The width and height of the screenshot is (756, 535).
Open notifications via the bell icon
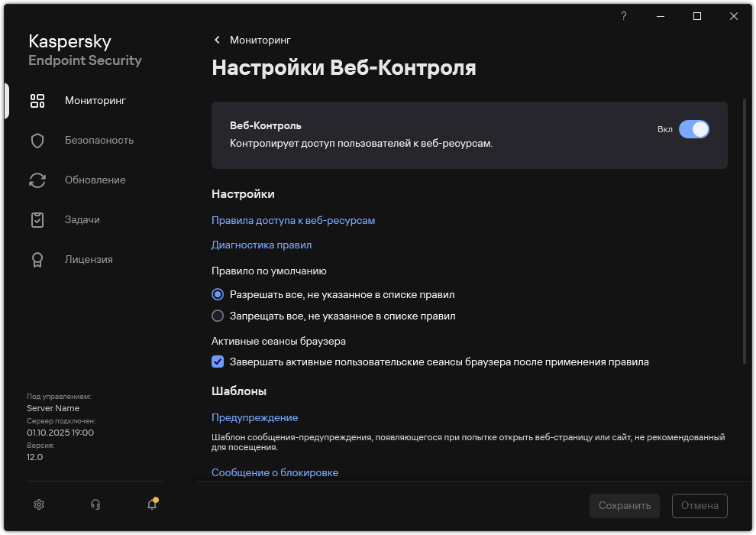click(x=151, y=504)
